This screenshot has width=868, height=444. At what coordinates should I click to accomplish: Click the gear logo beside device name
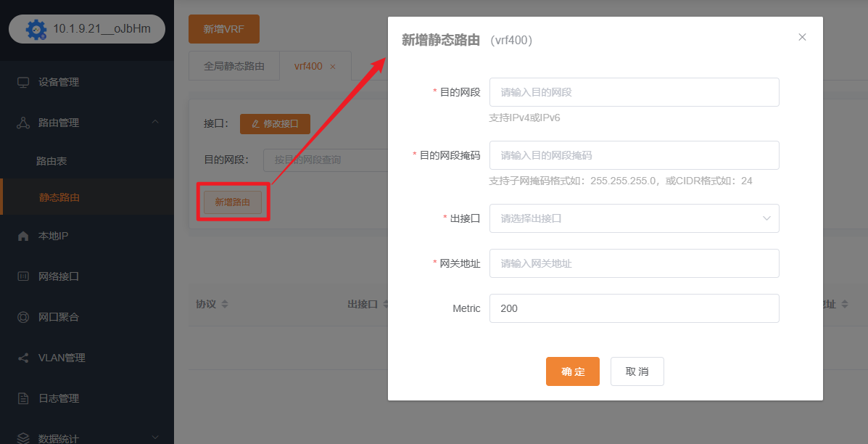pos(36,29)
